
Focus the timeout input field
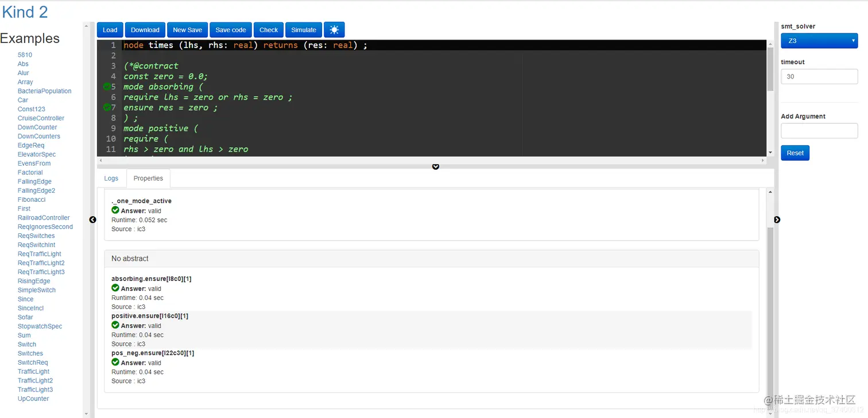(x=819, y=76)
